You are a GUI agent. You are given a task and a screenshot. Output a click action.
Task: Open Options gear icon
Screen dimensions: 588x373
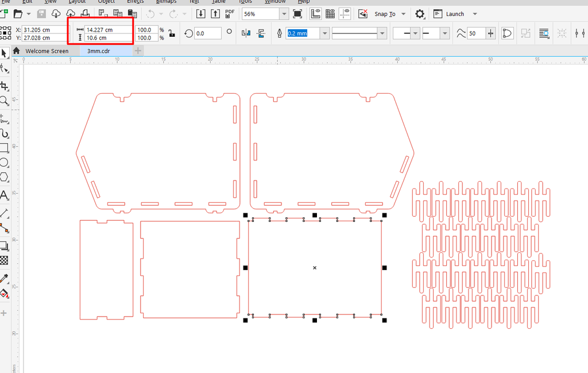point(420,14)
